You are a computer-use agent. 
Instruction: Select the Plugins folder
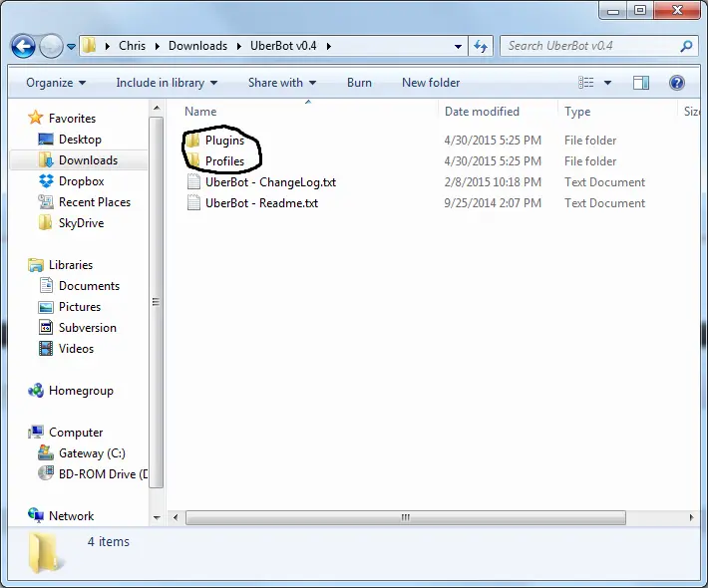tap(224, 141)
